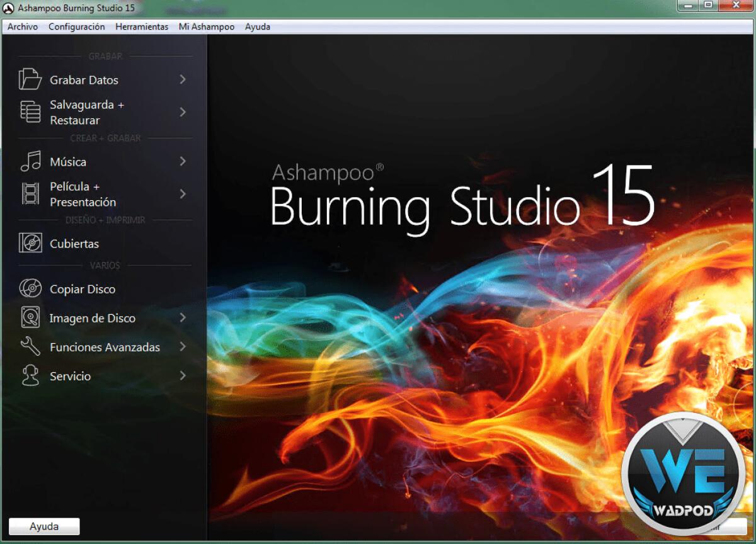Click the Ashampoo icon in the title bar
This screenshot has width=756, height=544.
[8, 8]
